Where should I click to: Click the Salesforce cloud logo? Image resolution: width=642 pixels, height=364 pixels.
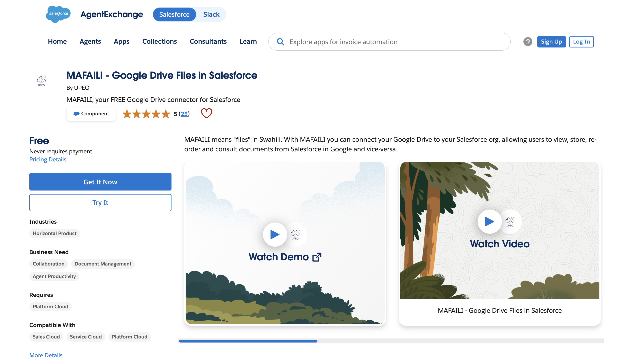(58, 14)
